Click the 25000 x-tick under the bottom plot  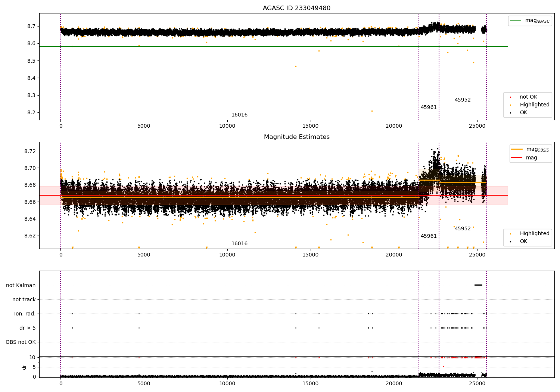click(477, 384)
